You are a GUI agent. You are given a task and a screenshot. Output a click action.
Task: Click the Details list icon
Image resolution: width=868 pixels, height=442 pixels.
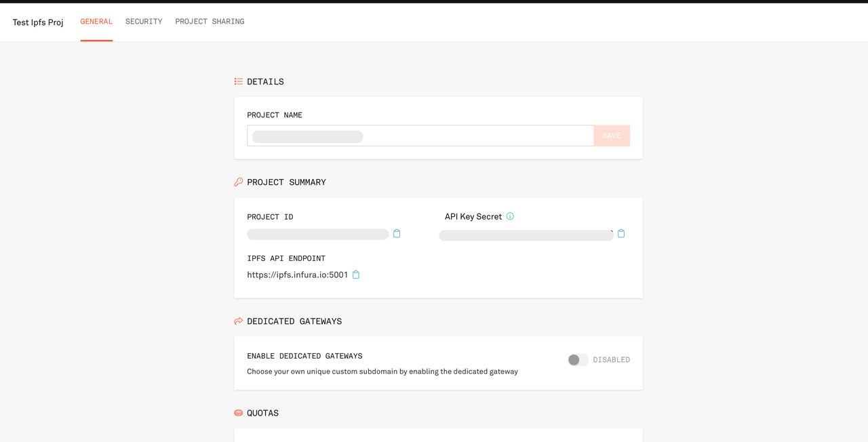pyautogui.click(x=239, y=81)
